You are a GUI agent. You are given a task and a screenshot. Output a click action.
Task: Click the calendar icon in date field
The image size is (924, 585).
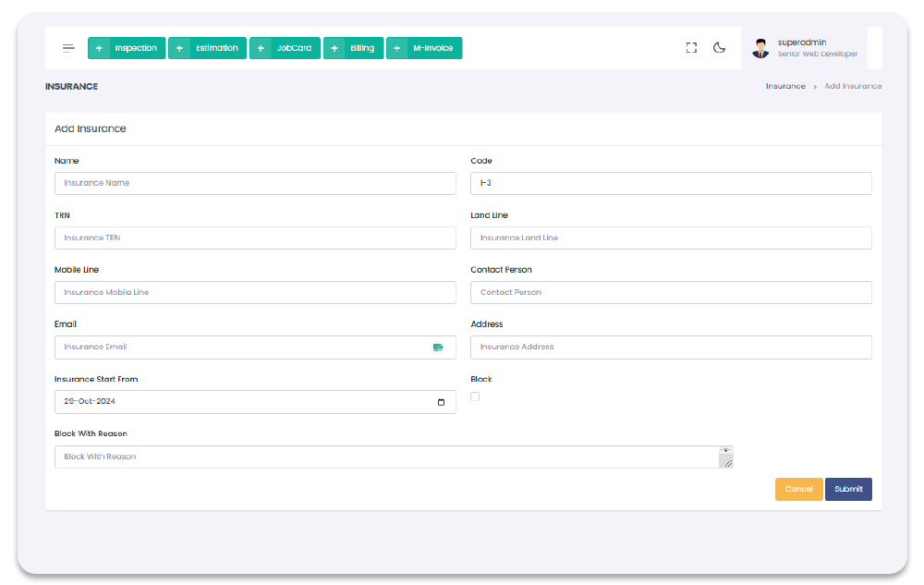[441, 402]
